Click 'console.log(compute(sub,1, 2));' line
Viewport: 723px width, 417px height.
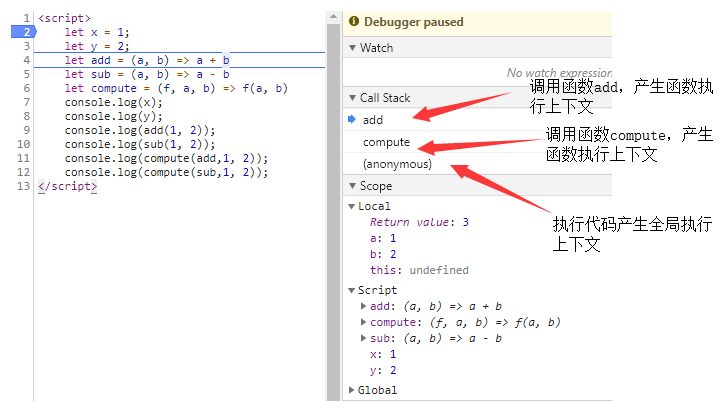(x=166, y=172)
